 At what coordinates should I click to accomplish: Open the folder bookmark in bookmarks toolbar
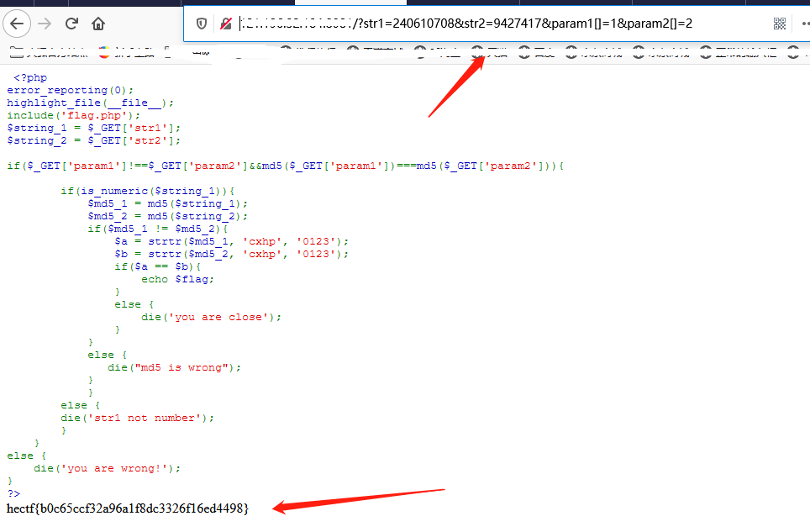[17, 51]
